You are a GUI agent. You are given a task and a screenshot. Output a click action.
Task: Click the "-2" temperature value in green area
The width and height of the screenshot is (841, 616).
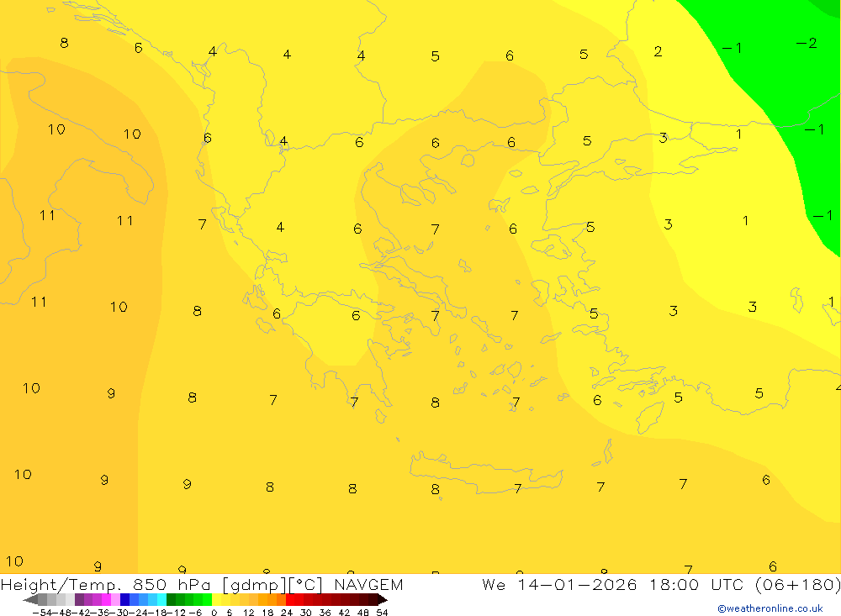pos(807,43)
